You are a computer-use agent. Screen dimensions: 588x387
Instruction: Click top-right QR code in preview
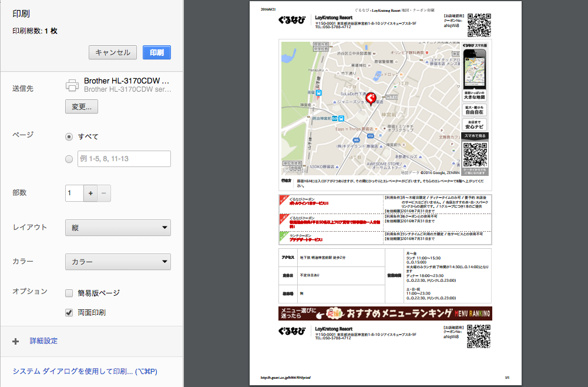pyautogui.click(x=479, y=25)
